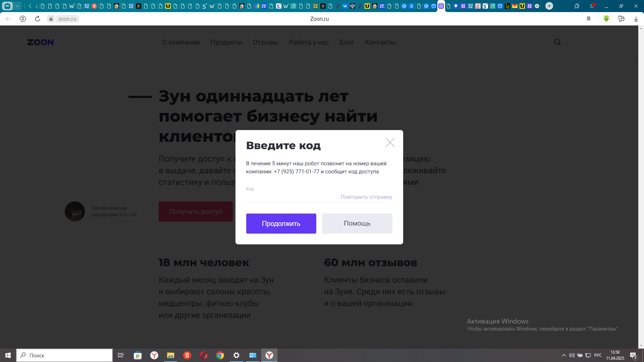The image size is (644, 362).
Task: Open a new tab with plus button
Action: (x=549, y=6)
